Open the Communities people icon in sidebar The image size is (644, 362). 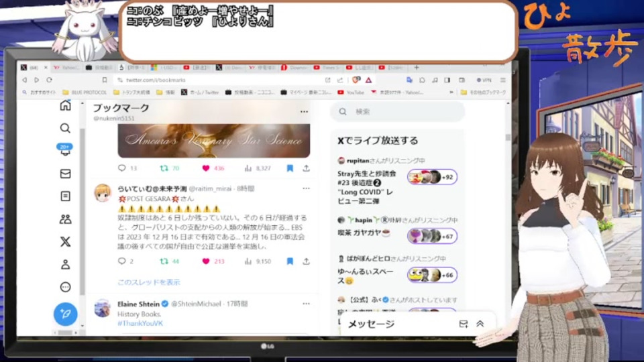coord(65,219)
